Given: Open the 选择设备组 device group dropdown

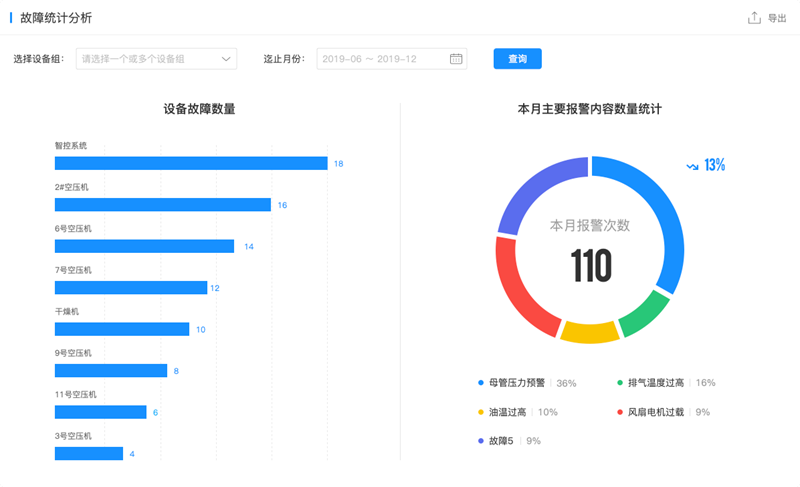Looking at the screenshot, I should click(x=156, y=59).
